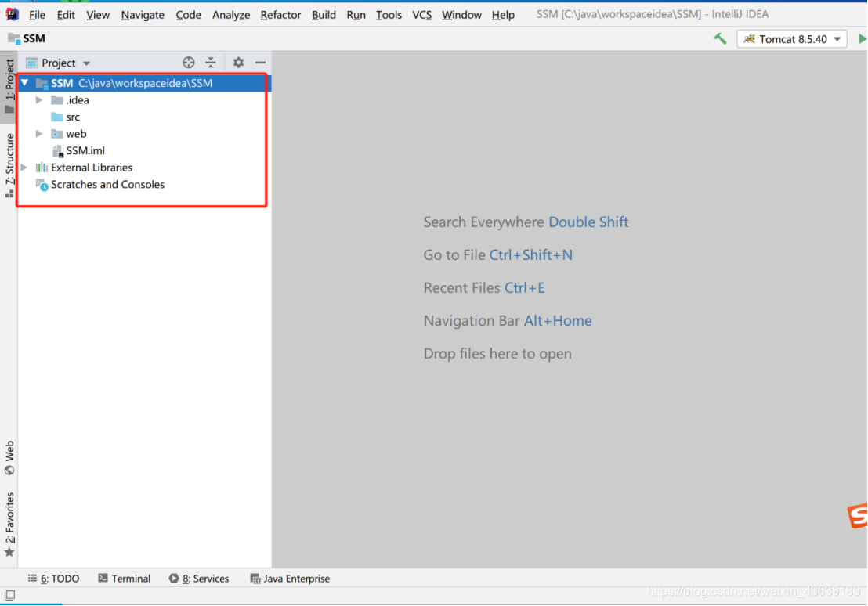Viewport: 868px width, 606px height.
Task: Click the Scratches and Consoles icon
Action: [42, 185]
